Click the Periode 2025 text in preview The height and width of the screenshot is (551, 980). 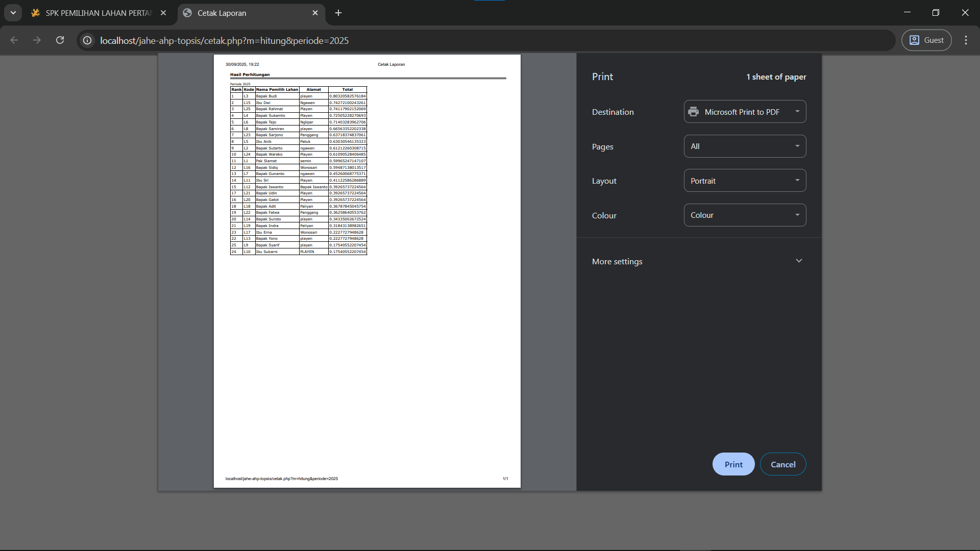point(240,84)
